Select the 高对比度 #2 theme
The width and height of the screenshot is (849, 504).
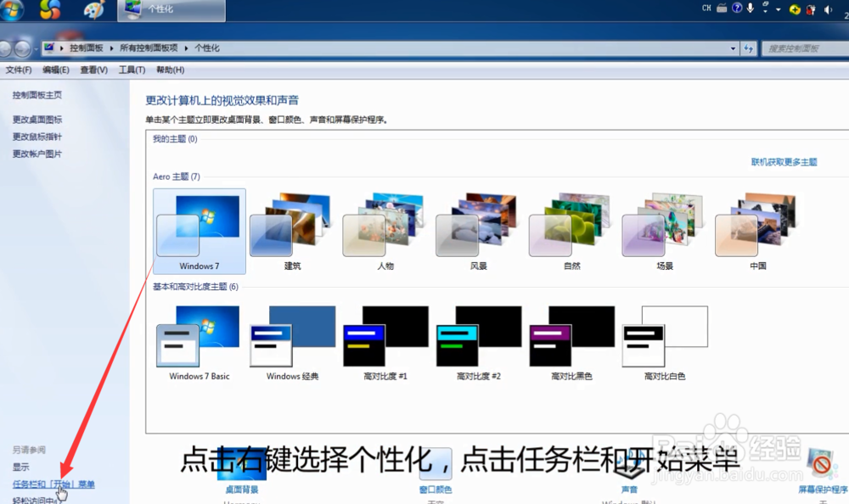(x=479, y=343)
